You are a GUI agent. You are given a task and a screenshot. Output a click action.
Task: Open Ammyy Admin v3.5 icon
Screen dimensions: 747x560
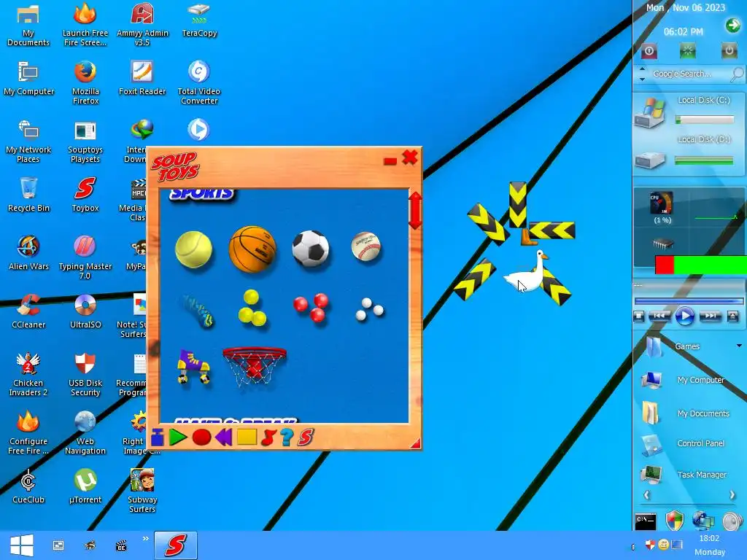[x=142, y=25]
